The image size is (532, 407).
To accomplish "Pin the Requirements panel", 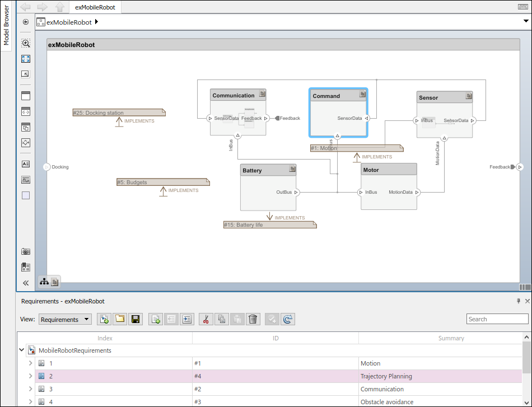I will (518, 301).
